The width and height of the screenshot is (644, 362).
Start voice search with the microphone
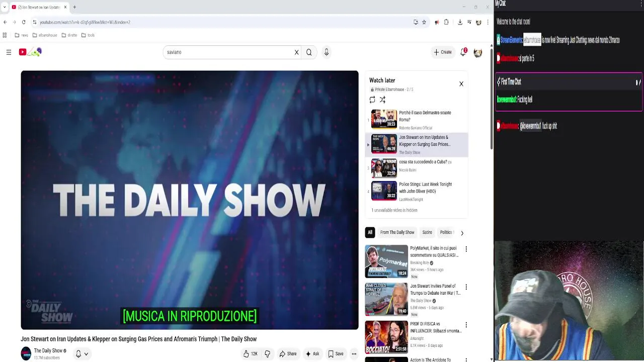tap(326, 52)
